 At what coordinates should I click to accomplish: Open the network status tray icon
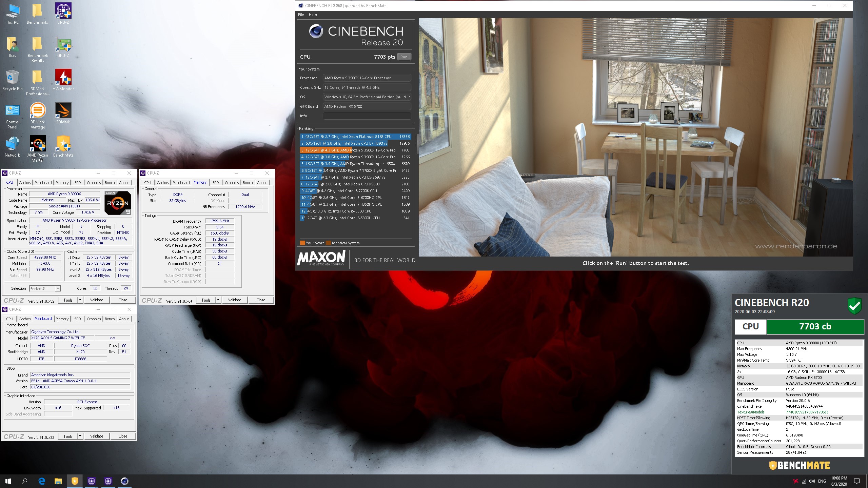coord(804,481)
